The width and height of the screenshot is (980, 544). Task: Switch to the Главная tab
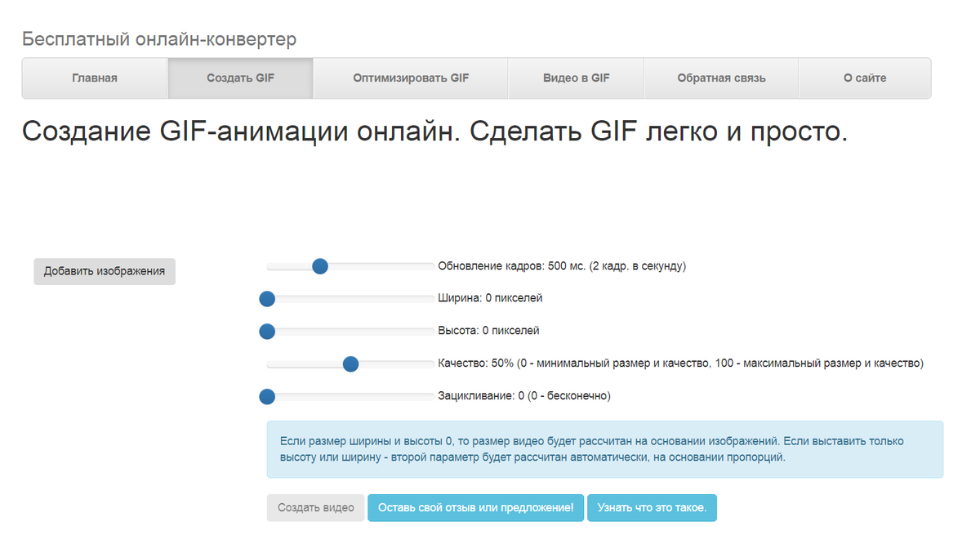(94, 78)
